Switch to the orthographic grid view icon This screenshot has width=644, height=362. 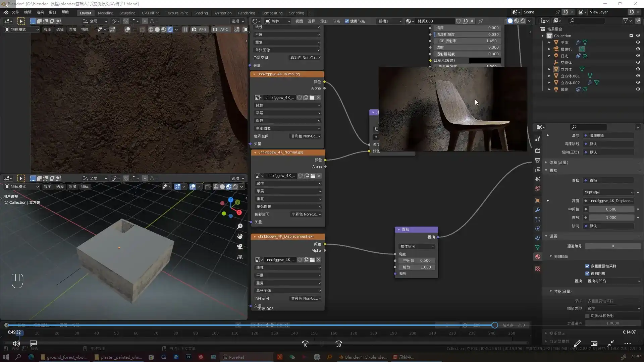(x=240, y=257)
